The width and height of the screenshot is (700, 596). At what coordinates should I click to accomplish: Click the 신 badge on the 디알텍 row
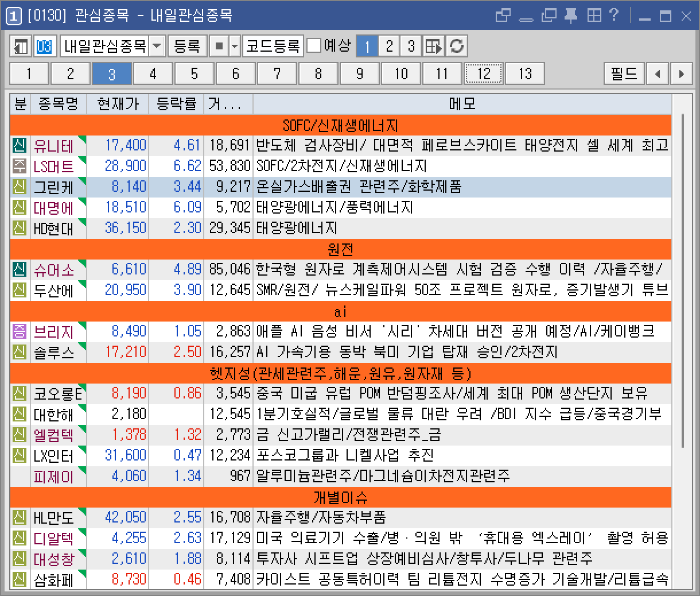[20, 538]
